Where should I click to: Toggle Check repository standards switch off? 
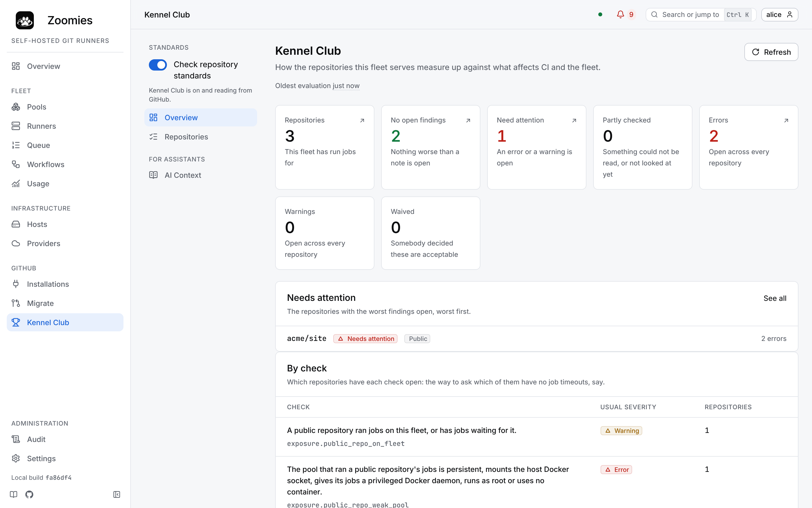tap(158, 65)
